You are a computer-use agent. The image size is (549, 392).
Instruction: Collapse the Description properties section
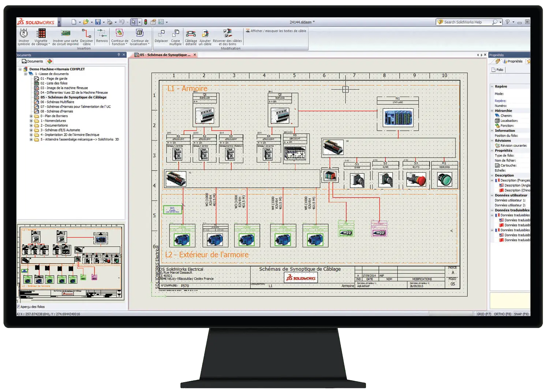tap(492, 175)
